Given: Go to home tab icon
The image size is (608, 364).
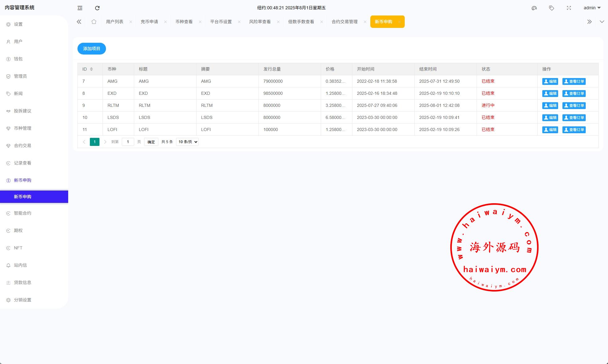Looking at the screenshot, I should (x=94, y=22).
